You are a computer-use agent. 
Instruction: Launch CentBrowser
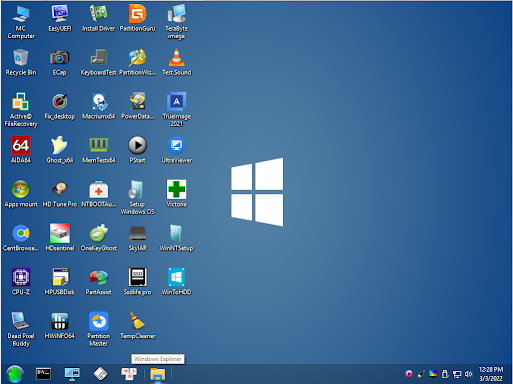pos(21,238)
